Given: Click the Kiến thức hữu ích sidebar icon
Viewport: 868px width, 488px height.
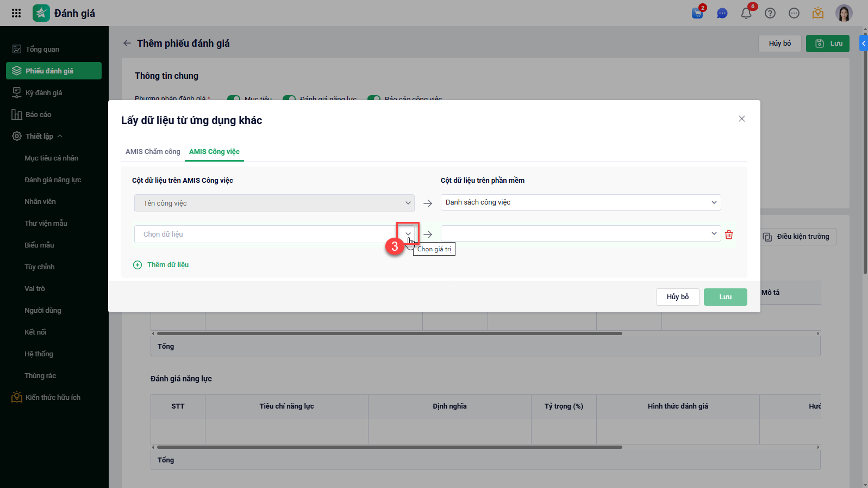Looking at the screenshot, I should coord(17,397).
